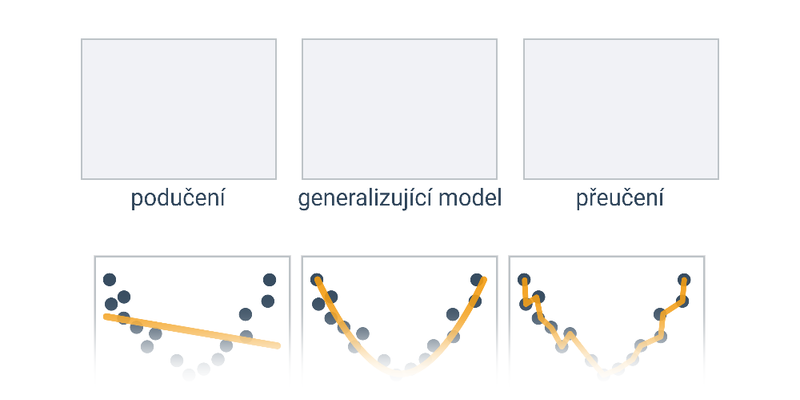Click the top-left dot in parabola chart
800x400 pixels.
pos(316,280)
